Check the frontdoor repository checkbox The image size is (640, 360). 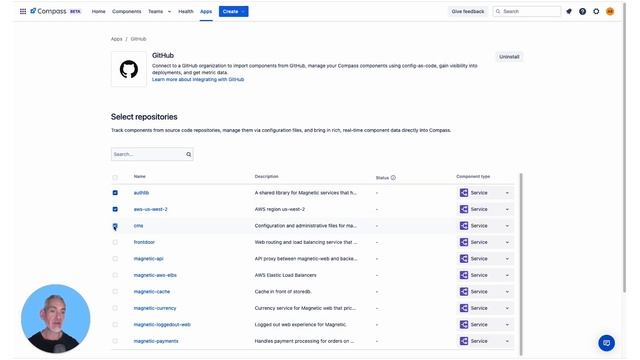tap(115, 242)
